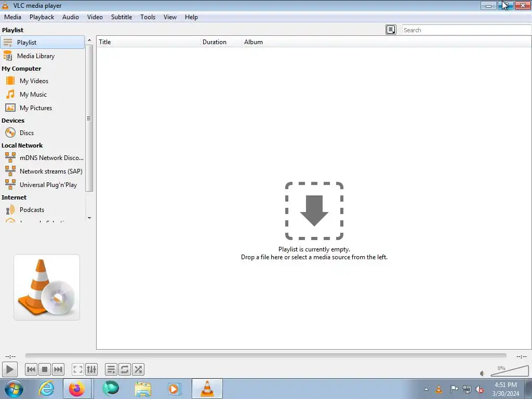Open the taskbar clock and date
Image resolution: width=532 pixels, height=399 pixels.
506,389
